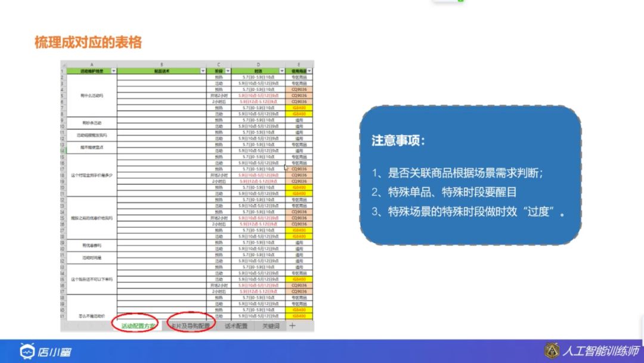
Task: Open the 话术配置 sheet tab
Action: tap(236, 326)
